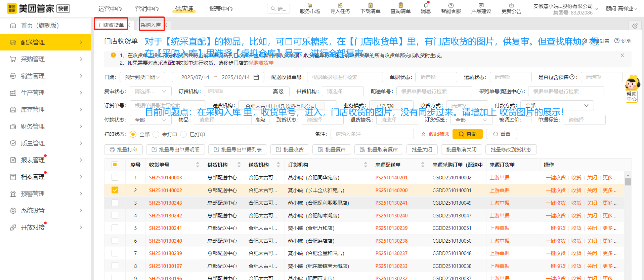Click the 生产管理 icon in sidebar
Viewport: 644px width, 280px height.
coord(13,93)
